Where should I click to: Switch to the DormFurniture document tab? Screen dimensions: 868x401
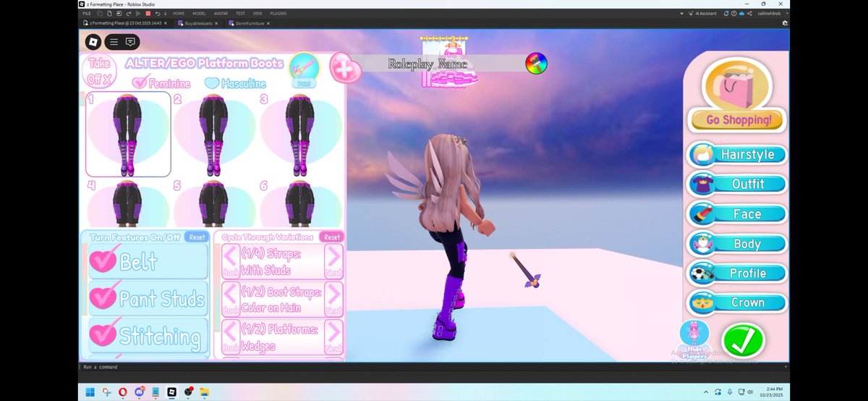[249, 23]
